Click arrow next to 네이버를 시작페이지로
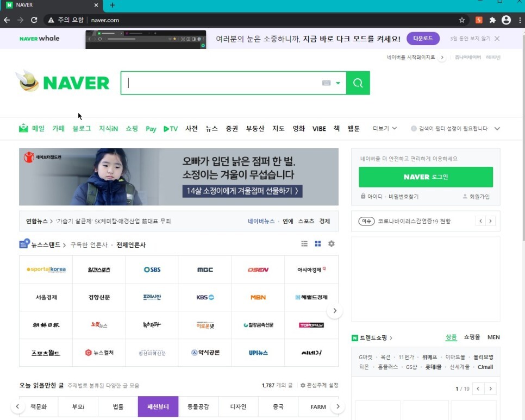525x420 pixels. coord(442,57)
